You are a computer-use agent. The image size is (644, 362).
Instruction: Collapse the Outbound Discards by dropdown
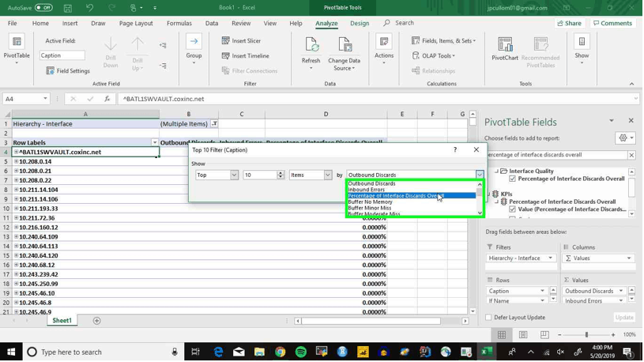(x=480, y=175)
